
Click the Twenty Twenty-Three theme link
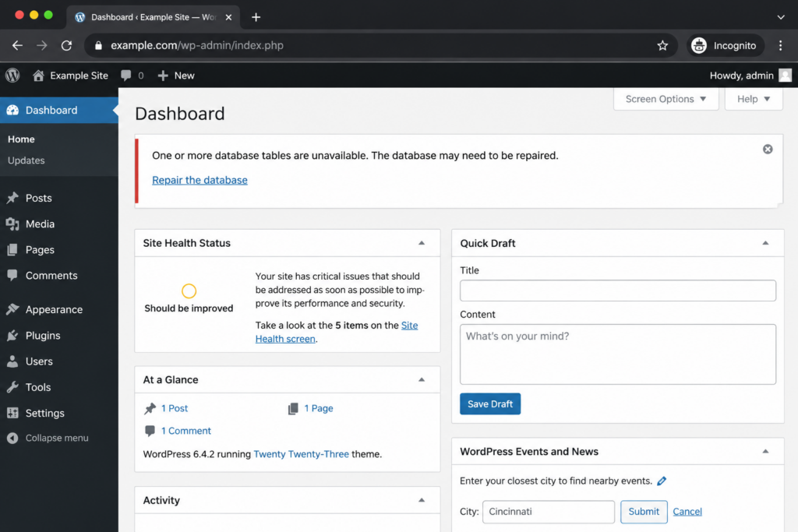coord(302,453)
